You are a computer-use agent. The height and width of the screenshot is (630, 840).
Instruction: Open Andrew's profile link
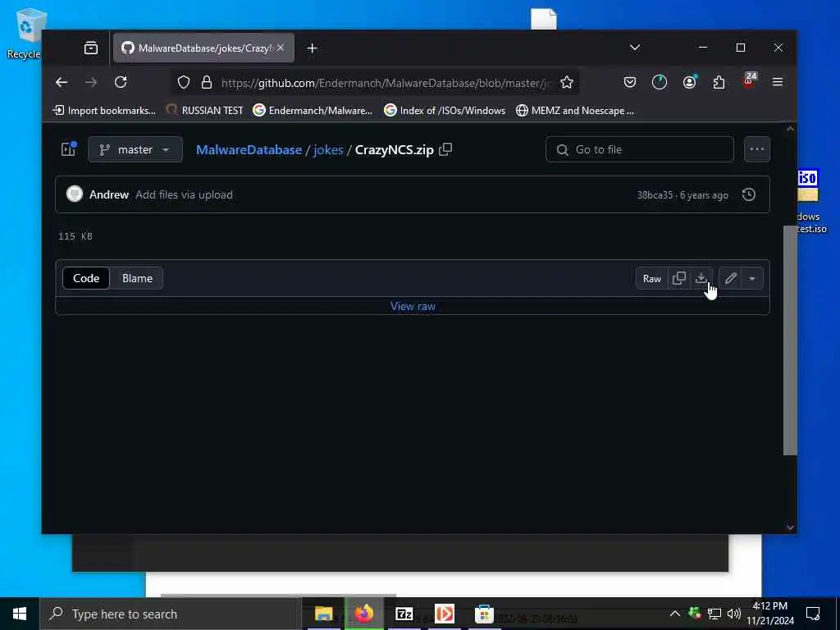(109, 194)
